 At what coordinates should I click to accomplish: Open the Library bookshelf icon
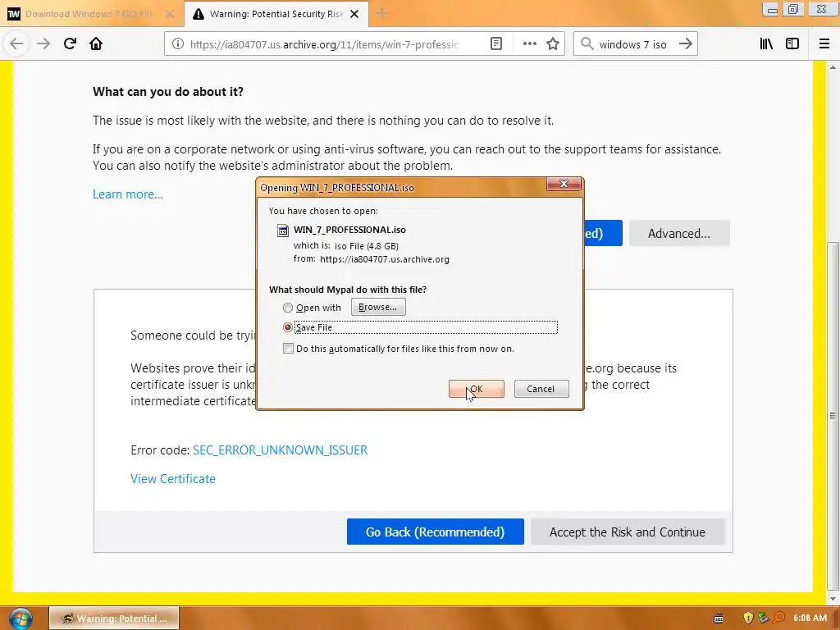[766, 44]
